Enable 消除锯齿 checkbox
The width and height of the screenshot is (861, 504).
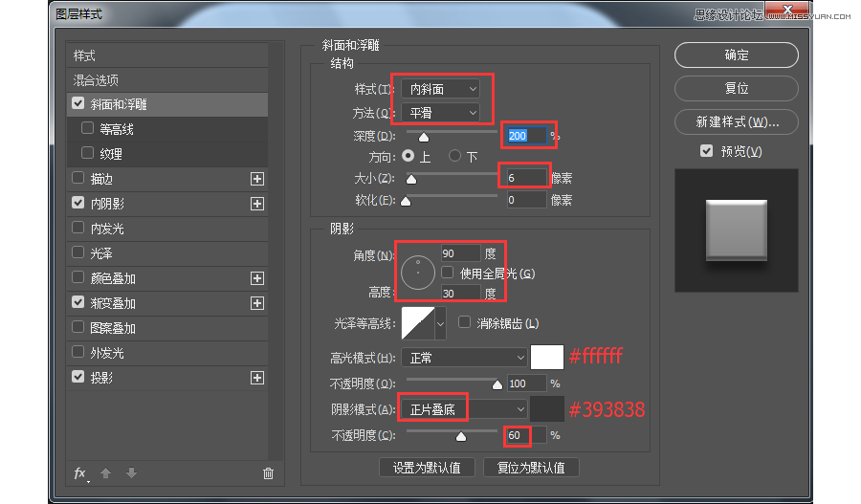pyautogui.click(x=465, y=322)
